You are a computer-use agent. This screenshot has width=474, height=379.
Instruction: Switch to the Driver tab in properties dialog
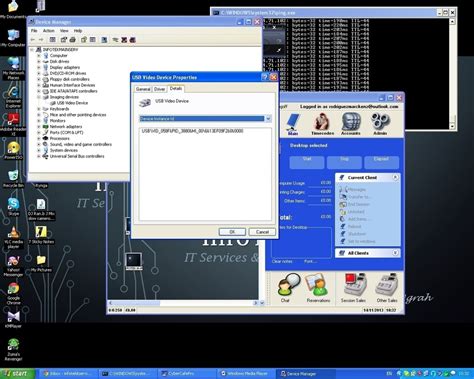pos(159,89)
